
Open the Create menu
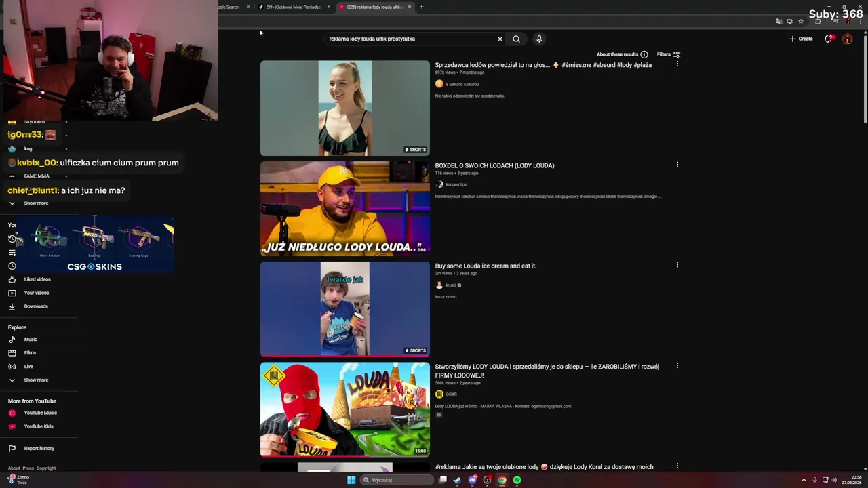(801, 39)
